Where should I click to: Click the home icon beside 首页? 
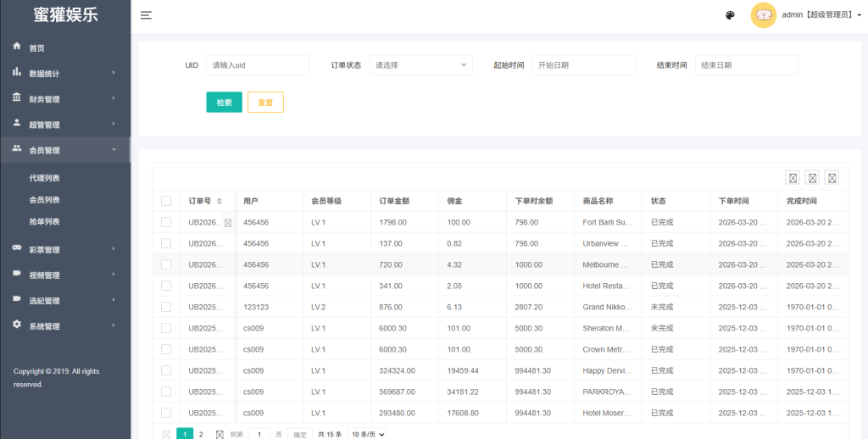pyautogui.click(x=17, y=47)
